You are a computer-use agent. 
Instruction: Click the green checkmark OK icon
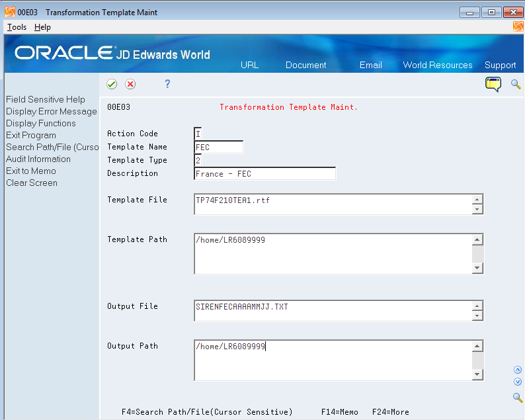(x=112, y=84)
